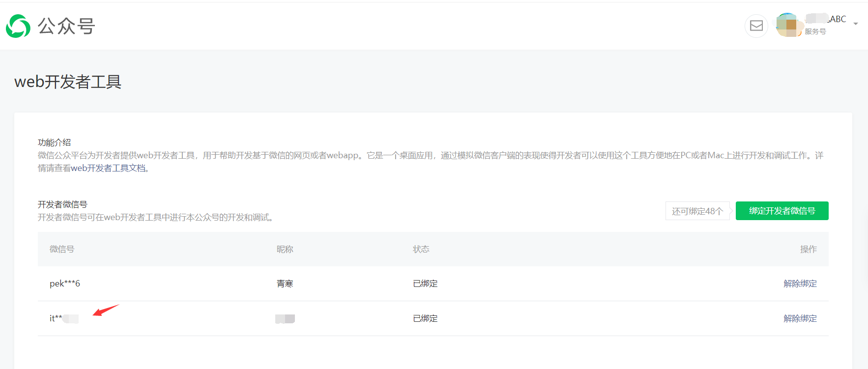
Task: Click the web开发者工具 page title
Action: (68, 82)
